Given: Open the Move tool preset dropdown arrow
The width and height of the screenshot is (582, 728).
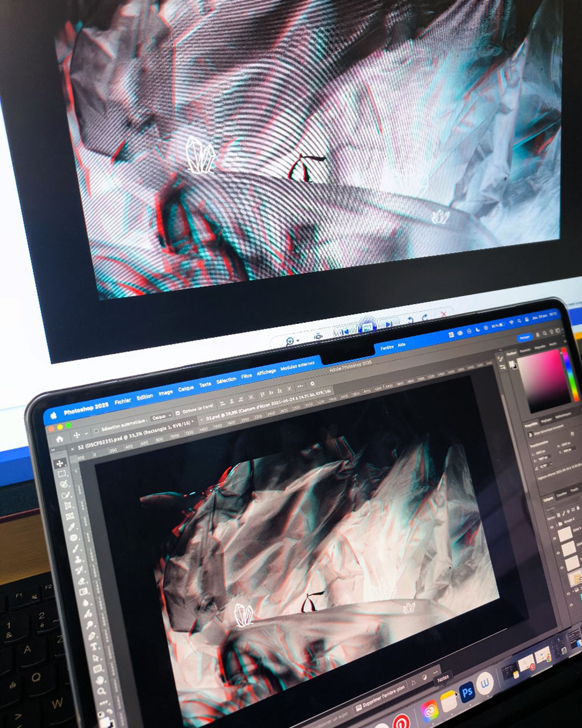Looking at the screenshot, I should click(86, 434).
